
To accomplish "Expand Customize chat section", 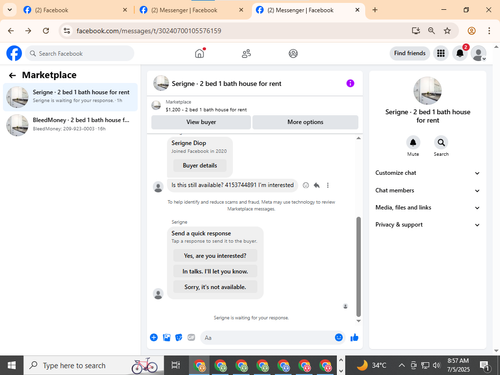I will [428, 173].
